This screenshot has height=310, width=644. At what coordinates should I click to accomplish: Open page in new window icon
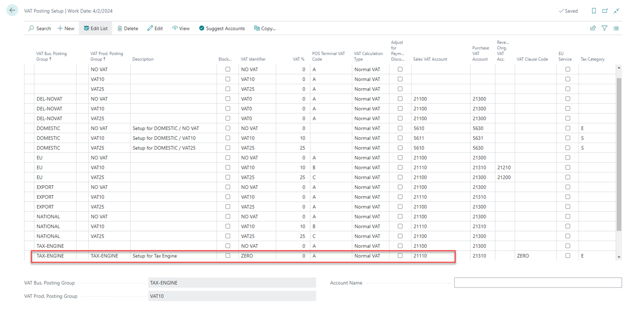click(605, 11)
